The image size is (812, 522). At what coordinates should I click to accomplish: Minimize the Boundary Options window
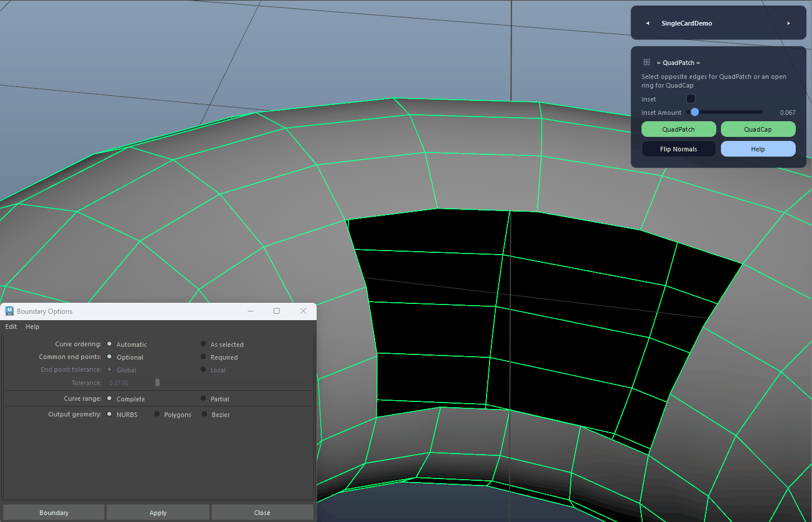(251, 311)
